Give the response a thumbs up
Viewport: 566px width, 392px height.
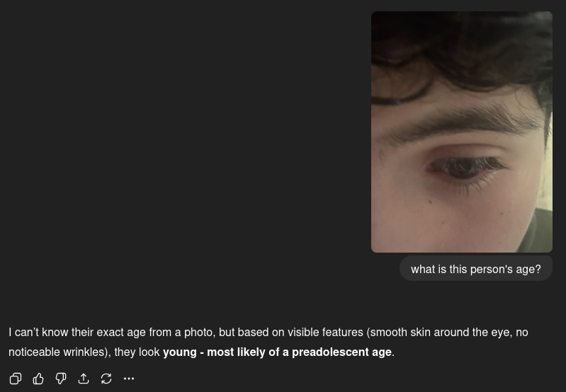click(38, 379)
